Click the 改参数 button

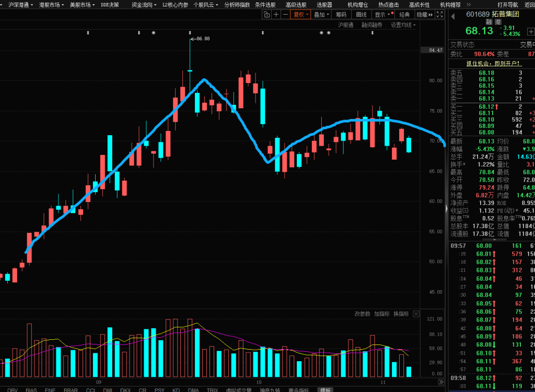point(362,314)
